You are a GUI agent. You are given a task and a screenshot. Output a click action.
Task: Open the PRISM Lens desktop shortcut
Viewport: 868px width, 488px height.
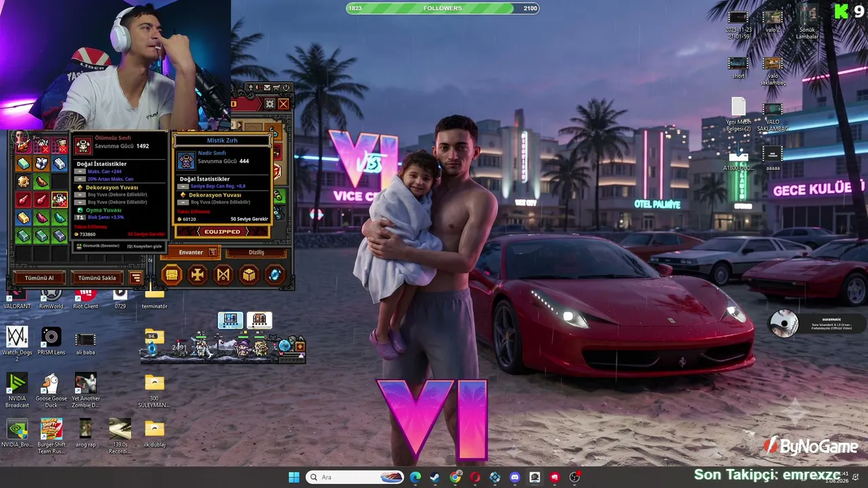51,342
